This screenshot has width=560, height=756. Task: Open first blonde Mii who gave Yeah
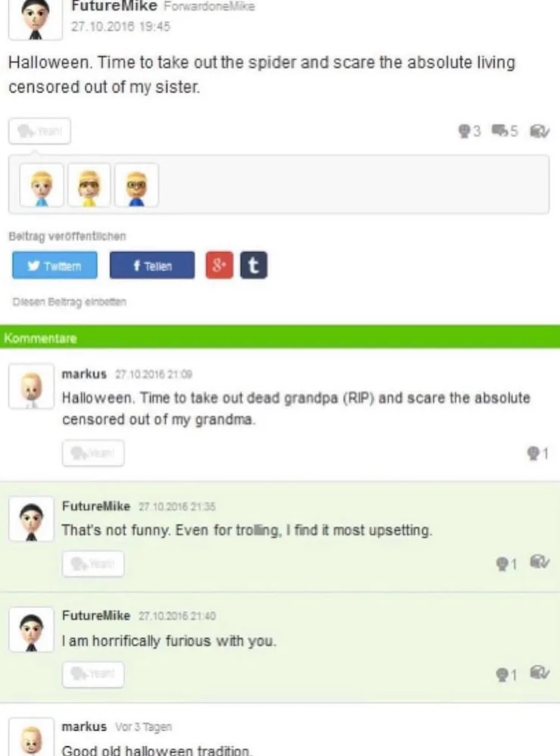[42, 185]
